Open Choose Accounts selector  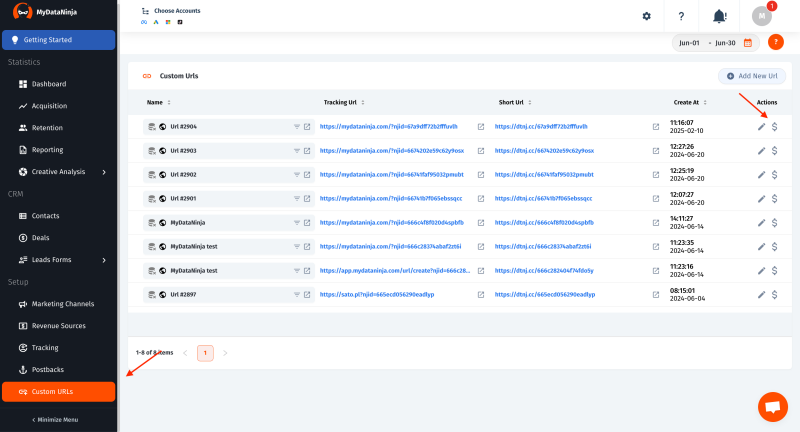172,11
